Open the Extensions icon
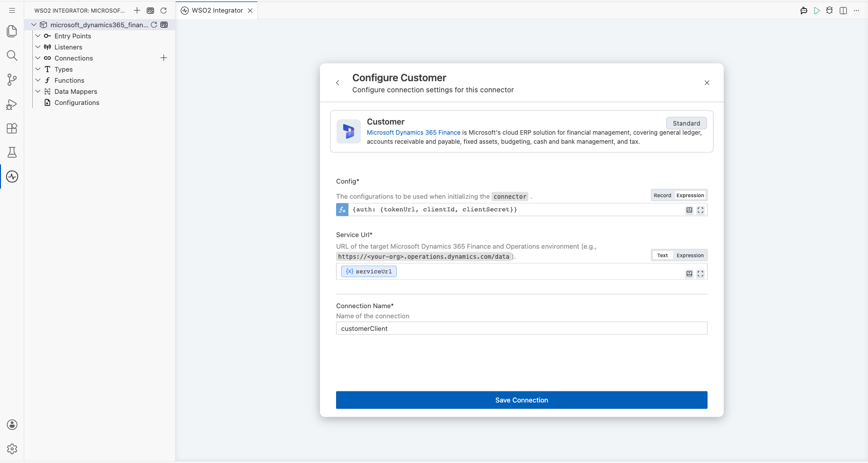 [x=12, y=128]
